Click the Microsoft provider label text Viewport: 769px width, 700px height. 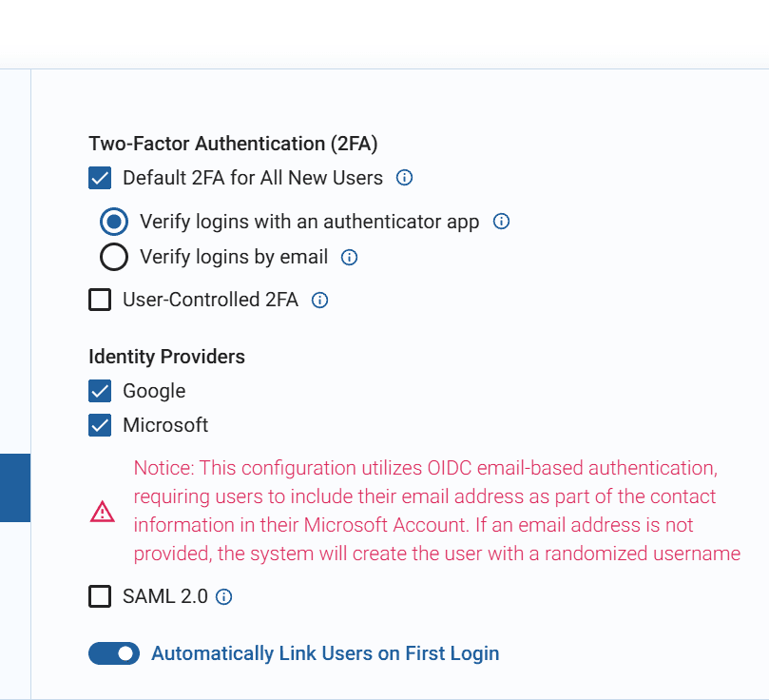coord(164,425)
